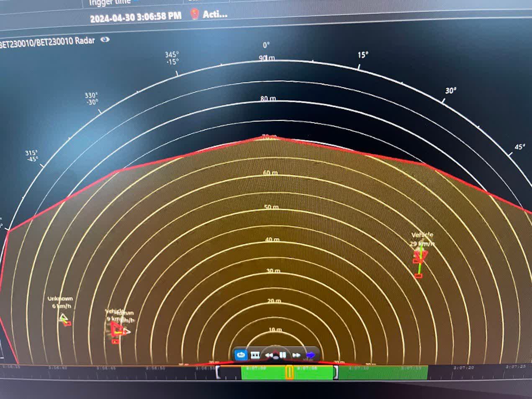The width and height of the screenshot is (532, 399).
Task: Select the orange timeline playhead marker
Action: [289, 372]
